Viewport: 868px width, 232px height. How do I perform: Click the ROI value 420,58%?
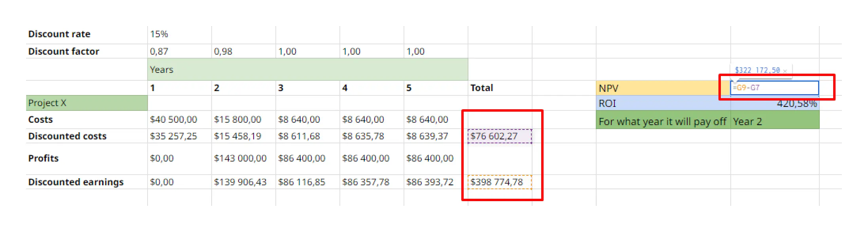click(x=775, y=104)
